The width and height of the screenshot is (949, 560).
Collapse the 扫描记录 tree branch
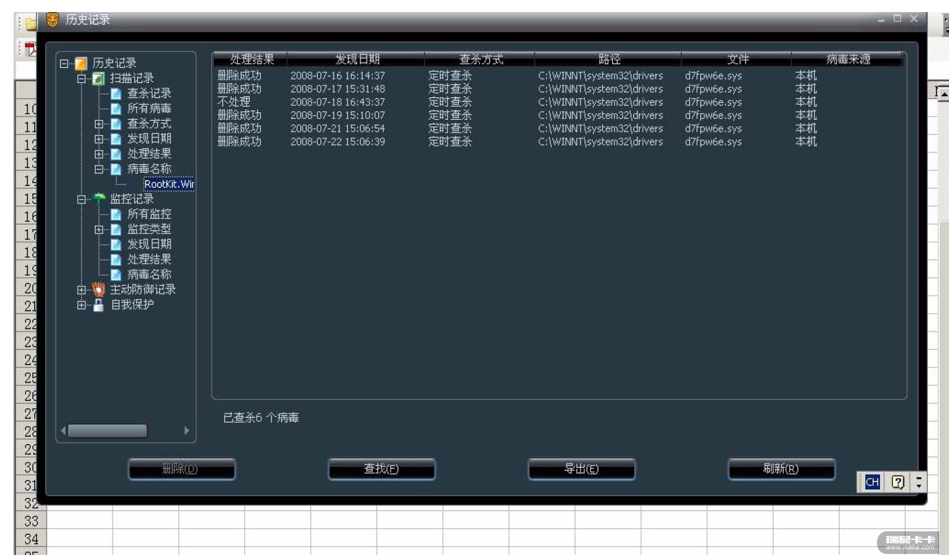point(81,79)
